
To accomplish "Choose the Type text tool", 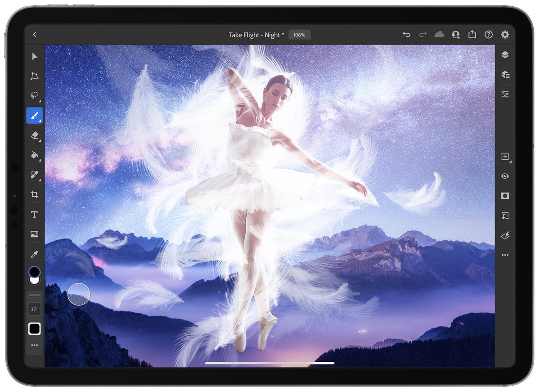I will (x=35, y=215).
